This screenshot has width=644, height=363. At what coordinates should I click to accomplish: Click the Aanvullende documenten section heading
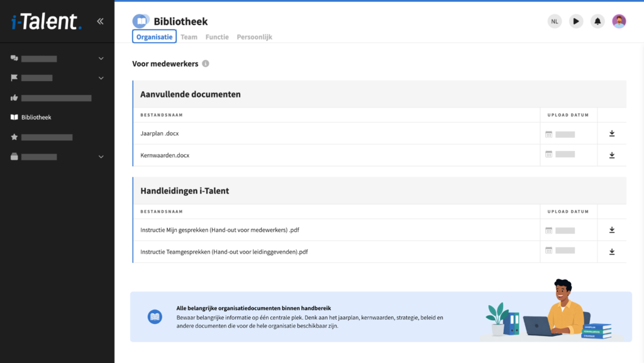click(x=191, y=94)
